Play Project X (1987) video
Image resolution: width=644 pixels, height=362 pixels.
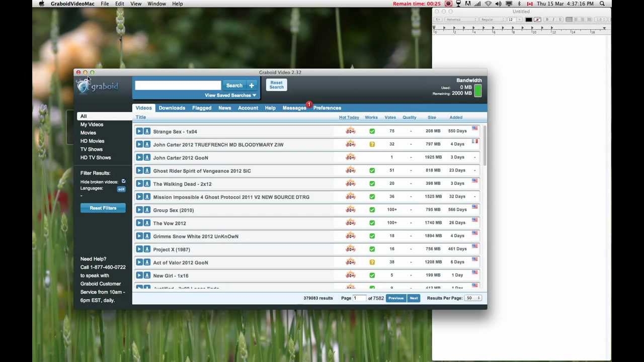click(x=139, y=249)
